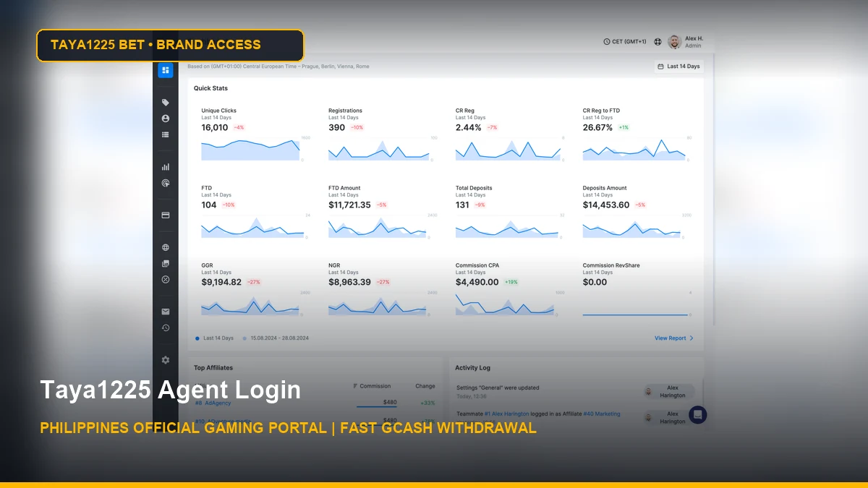The image size is (868, 488).
Task: Open the CET (GMT+1) timezone selector
Action: point(625,42)
